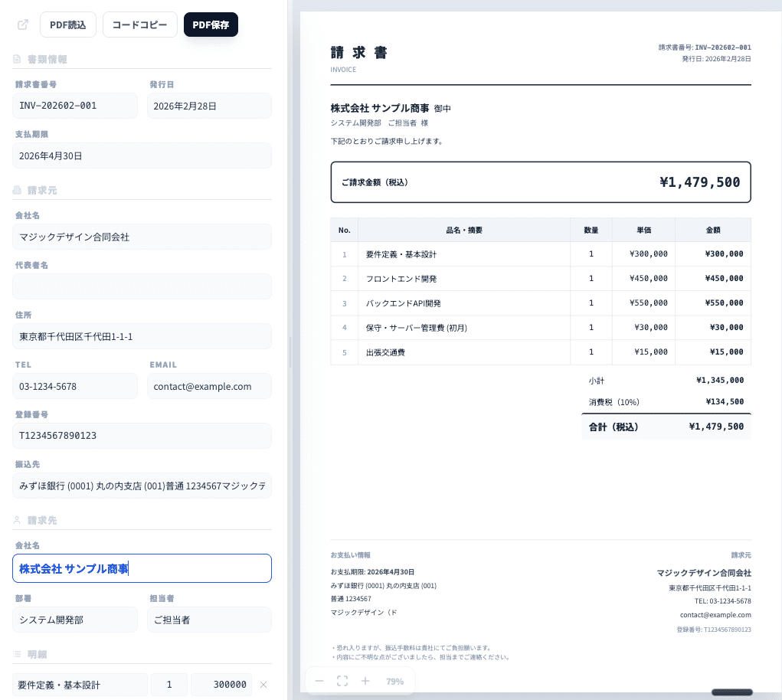Edit the quantity input showing 1
The height and width of the screenshot is (700, 782).
(x=169, y=685)
